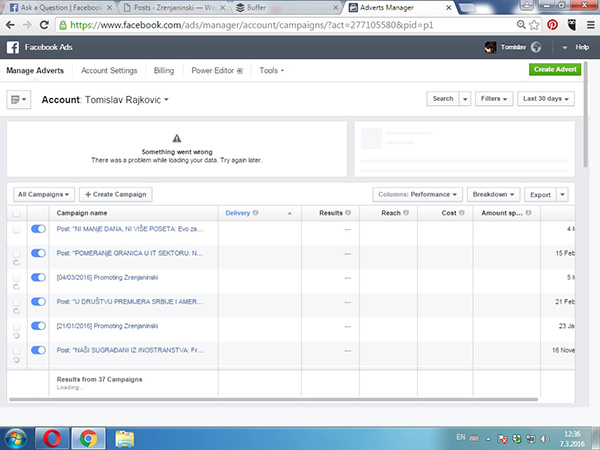Expand the Last 30 days date range
Image resolution: width=600 pixels, height=450 pixels.
pos(547,99)
